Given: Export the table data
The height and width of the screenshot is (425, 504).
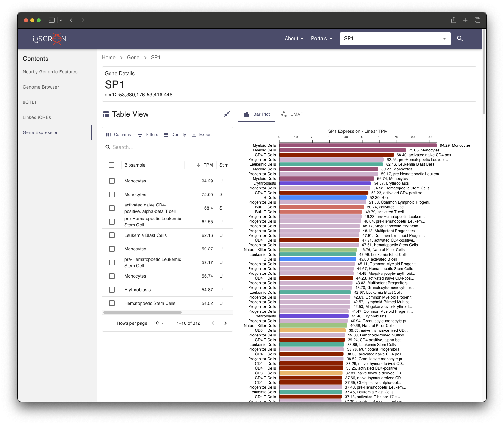Looking at the screenshot, I should coord(202,135).
